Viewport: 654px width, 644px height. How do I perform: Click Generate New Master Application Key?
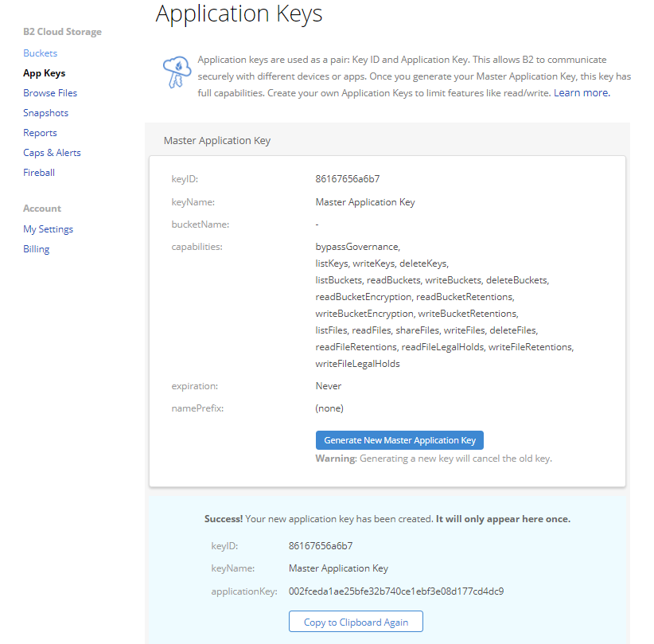(x=399, y=440)
